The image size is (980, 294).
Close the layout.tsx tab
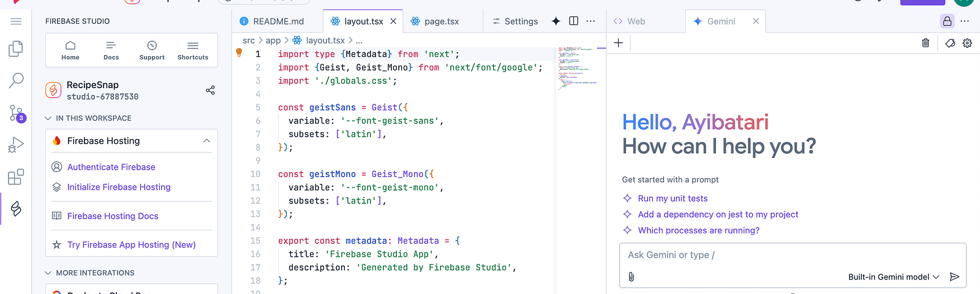(393, 21)
